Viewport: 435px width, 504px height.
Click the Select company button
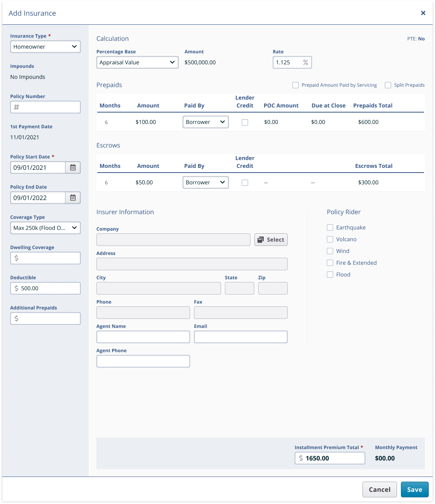(271, 240)
